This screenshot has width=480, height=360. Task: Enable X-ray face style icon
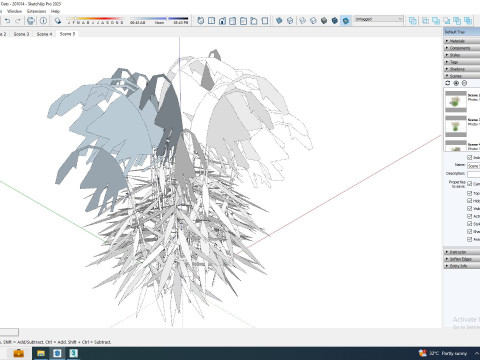pyautogui.click(x=279, y=21)
